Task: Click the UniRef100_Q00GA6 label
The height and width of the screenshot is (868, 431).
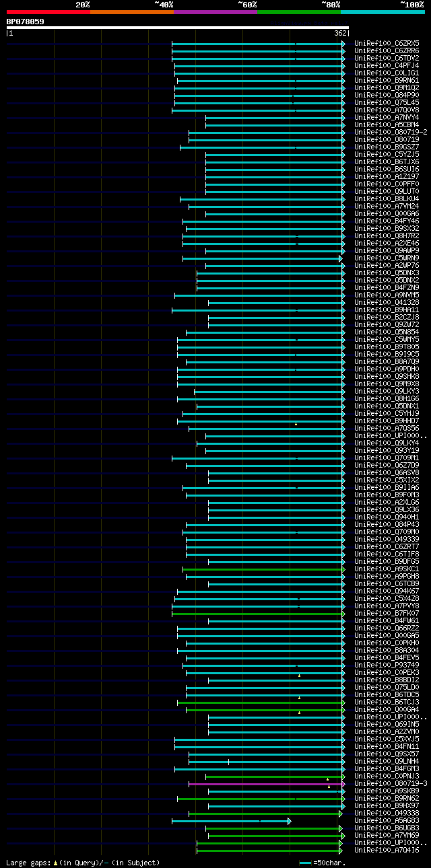Action: click(x=387, y=213)
